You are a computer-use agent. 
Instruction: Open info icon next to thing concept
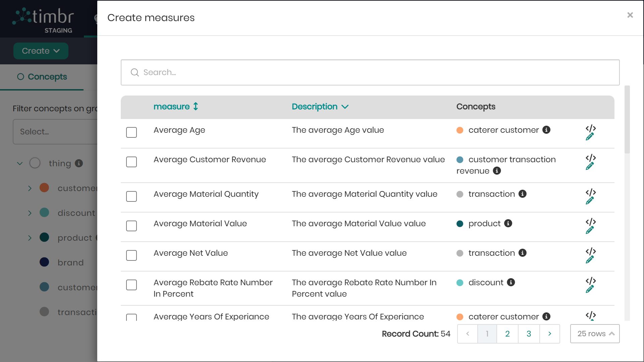click(x=79, y=163)
